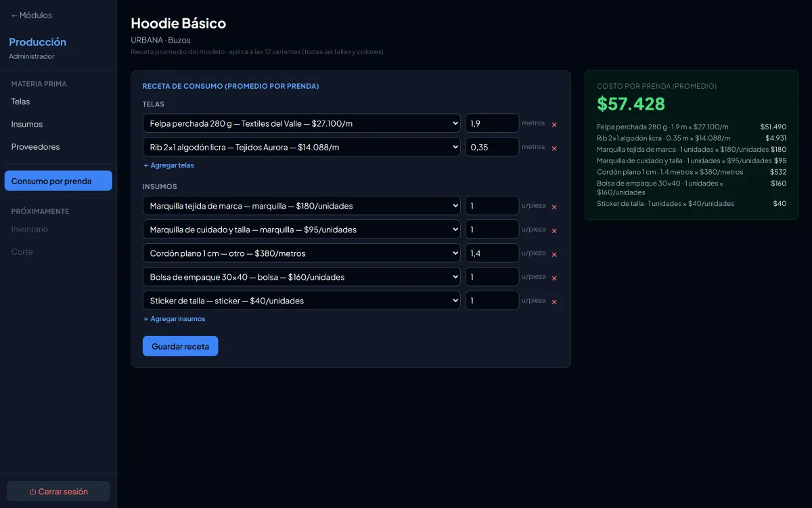
Task: Open Telas in sidebar
Action: 58,102
